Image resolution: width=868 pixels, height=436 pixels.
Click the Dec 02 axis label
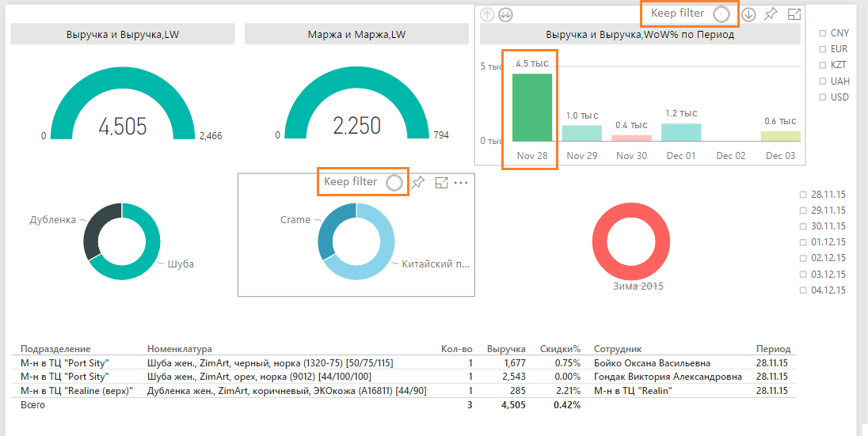point(731,156)
